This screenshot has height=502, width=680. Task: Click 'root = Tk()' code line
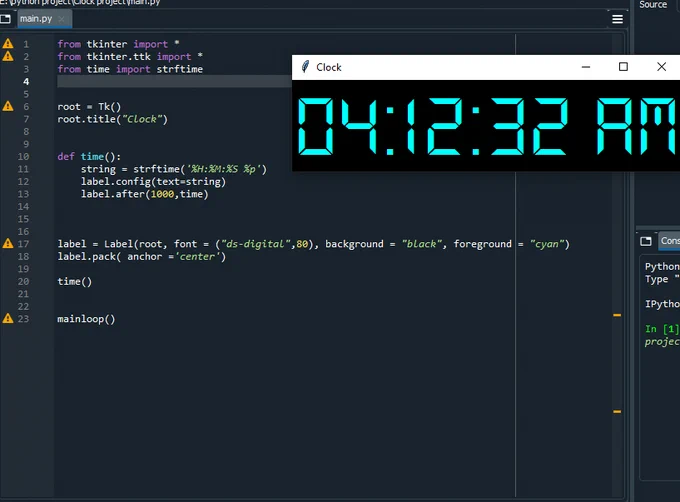(89, 107)
